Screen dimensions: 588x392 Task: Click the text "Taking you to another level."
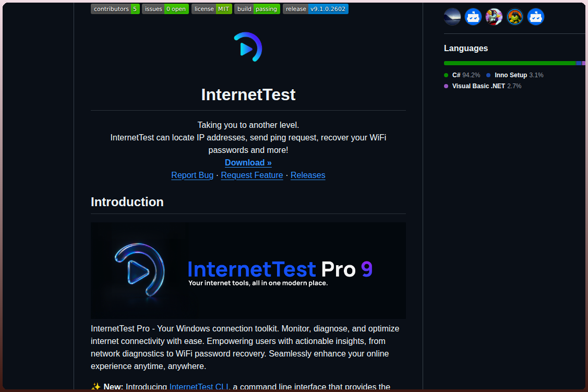(248, 125)
